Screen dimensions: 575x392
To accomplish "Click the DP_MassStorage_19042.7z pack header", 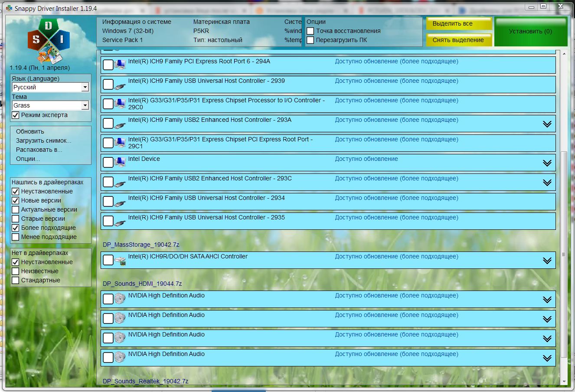I will point(141,245).
